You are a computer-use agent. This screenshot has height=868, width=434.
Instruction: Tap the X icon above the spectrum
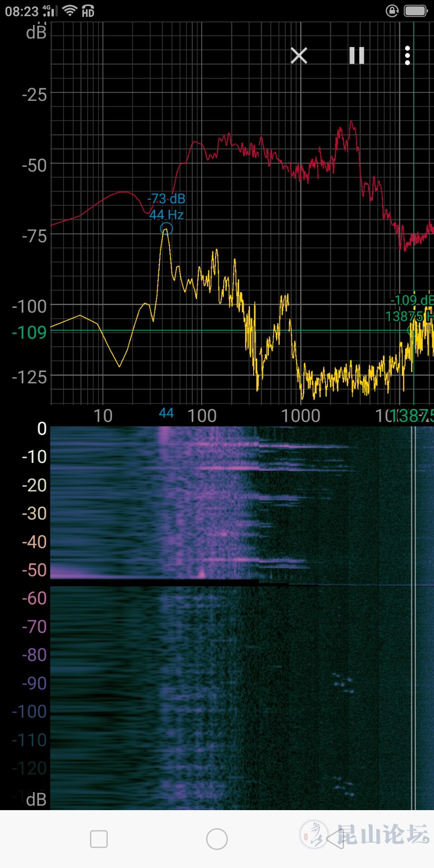coord(299,56)
